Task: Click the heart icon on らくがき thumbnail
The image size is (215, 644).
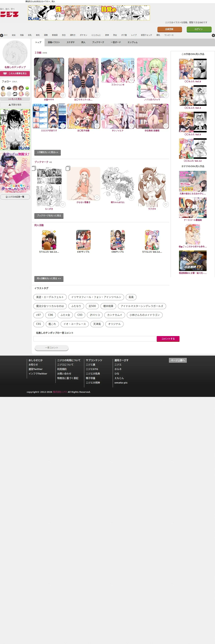Action: (x=63, y=204)
